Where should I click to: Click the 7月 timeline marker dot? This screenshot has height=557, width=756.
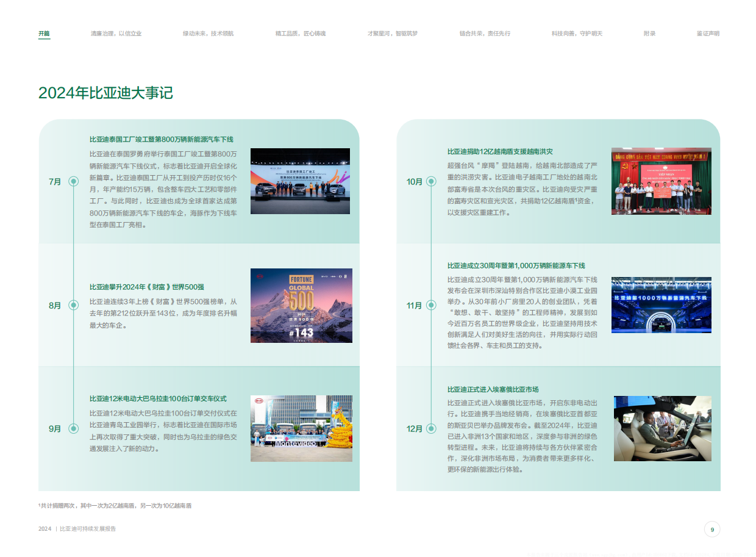(74, 181)
